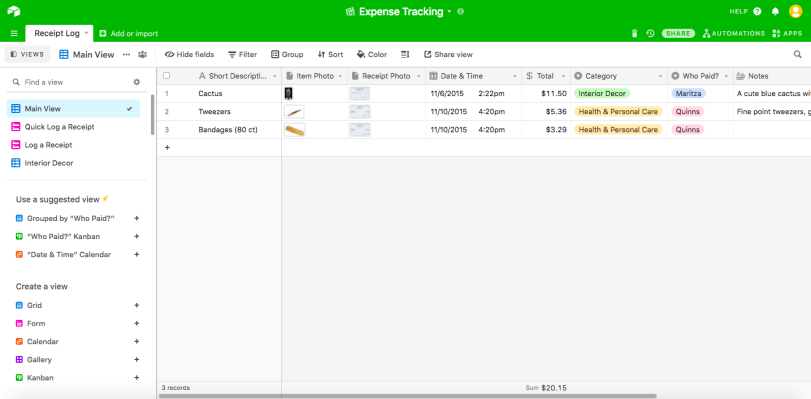Viewport: 811px width, 399px height.
Task: Open the Who Paid? column dropdown
Action: point(726,76)
